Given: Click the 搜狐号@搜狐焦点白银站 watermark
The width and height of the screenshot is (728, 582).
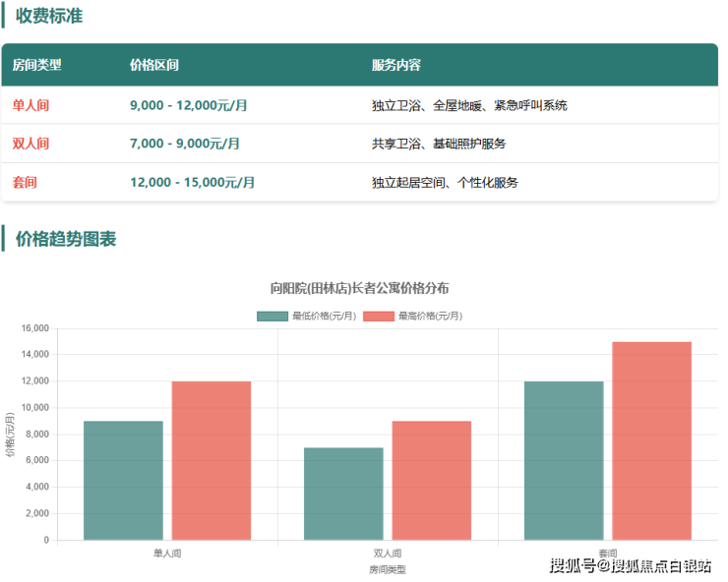Looking at the screenshot, I should pyautogui.click(x=631, y=565).
